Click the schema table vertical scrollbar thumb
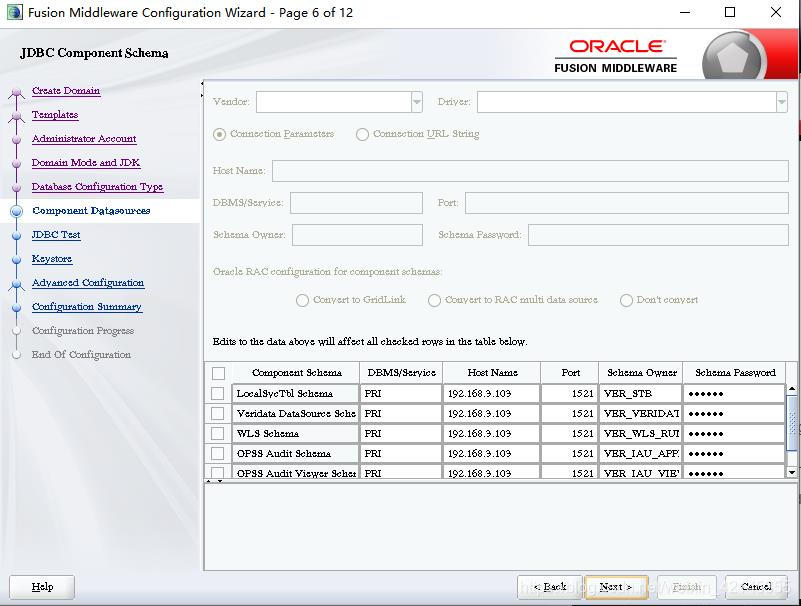 coord(792,423)
